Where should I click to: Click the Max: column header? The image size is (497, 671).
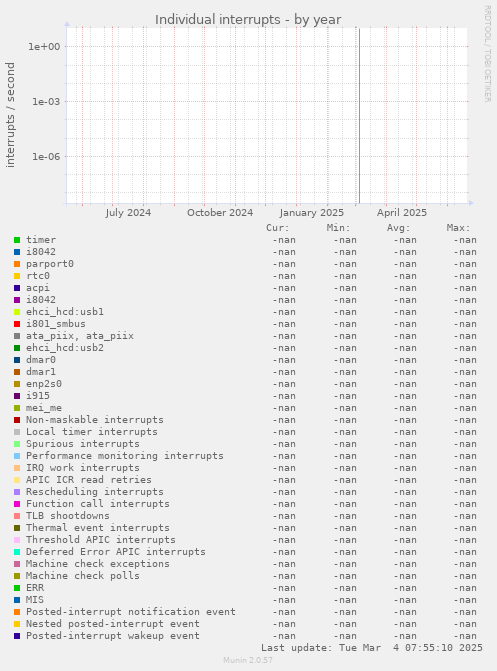coord(458,228)
